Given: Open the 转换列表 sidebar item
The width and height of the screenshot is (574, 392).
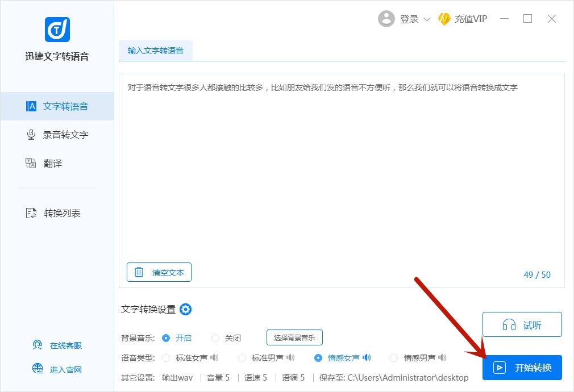Looking at the screenshot, I should coord(57,213).
